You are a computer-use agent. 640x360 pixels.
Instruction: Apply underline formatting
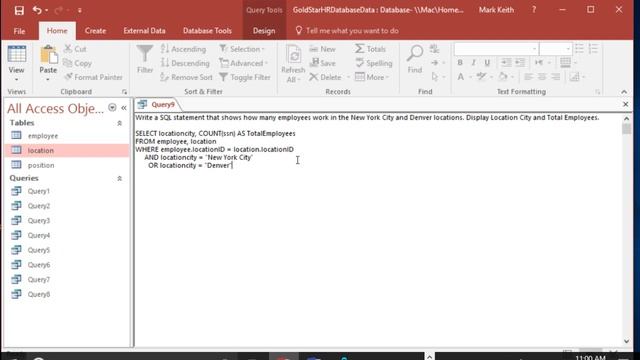pos(487,62)
